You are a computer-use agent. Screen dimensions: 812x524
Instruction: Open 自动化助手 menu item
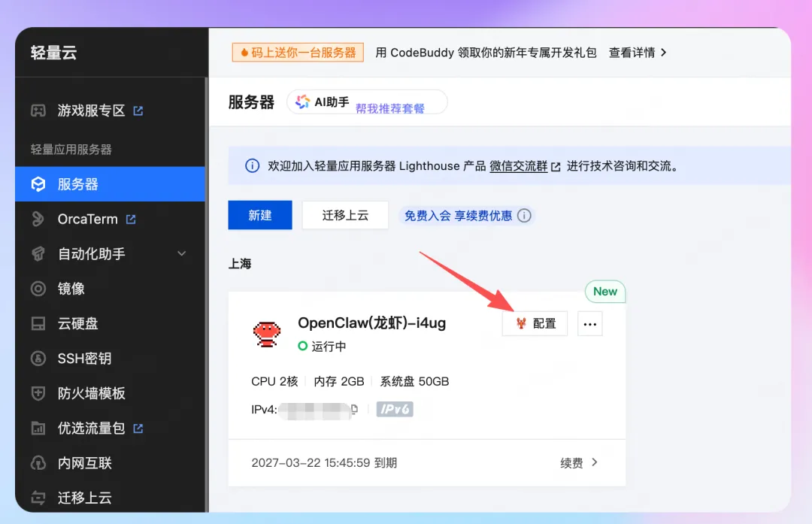[91, 253]
